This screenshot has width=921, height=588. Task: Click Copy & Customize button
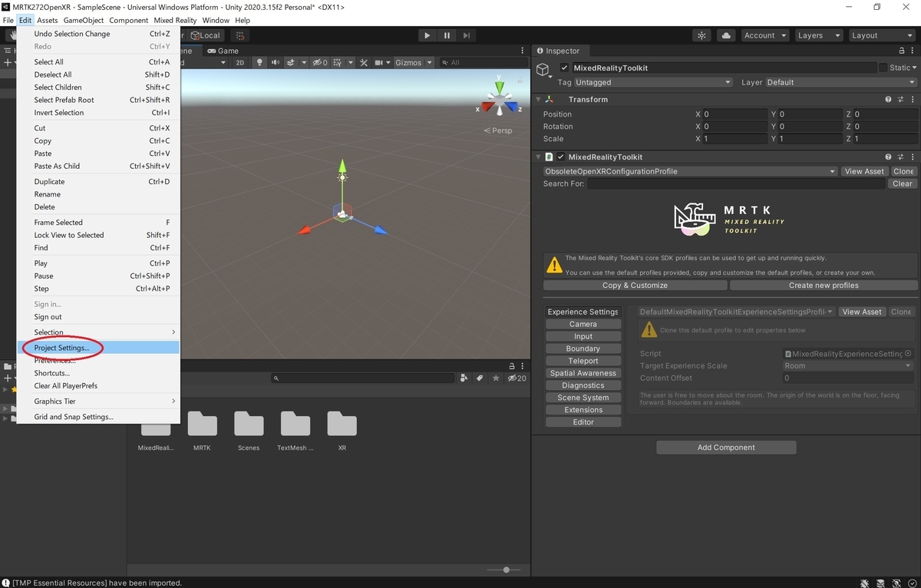click(635, 286)
